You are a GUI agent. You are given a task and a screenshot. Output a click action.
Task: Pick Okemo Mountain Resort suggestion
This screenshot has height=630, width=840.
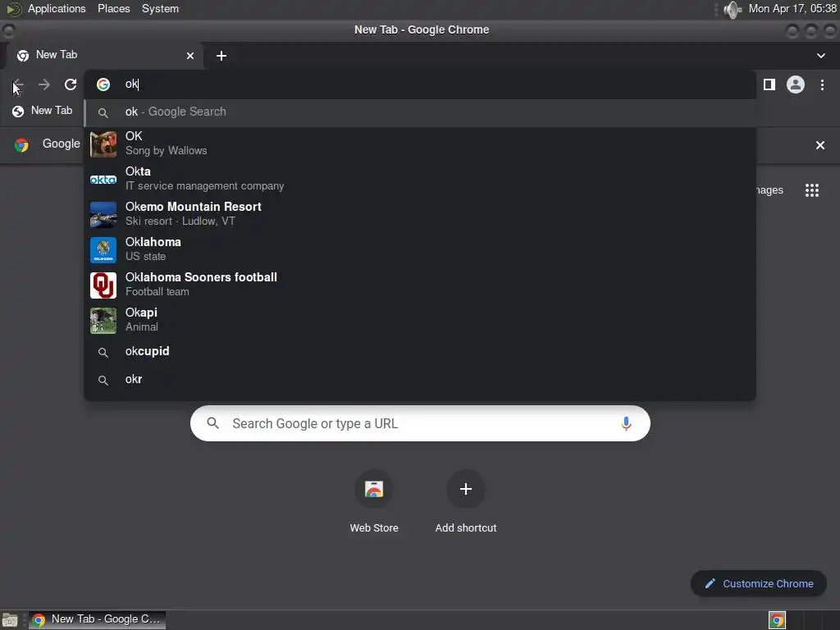(420, 214)
